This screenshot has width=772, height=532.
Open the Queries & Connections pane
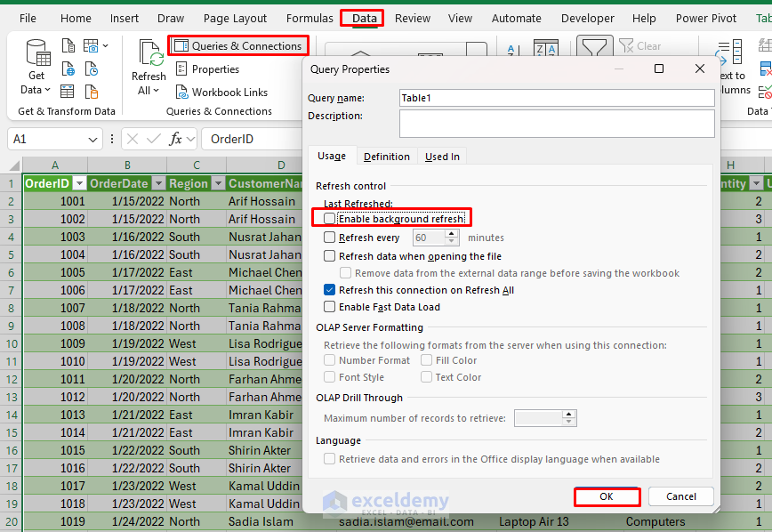click(x=237, y=45)
